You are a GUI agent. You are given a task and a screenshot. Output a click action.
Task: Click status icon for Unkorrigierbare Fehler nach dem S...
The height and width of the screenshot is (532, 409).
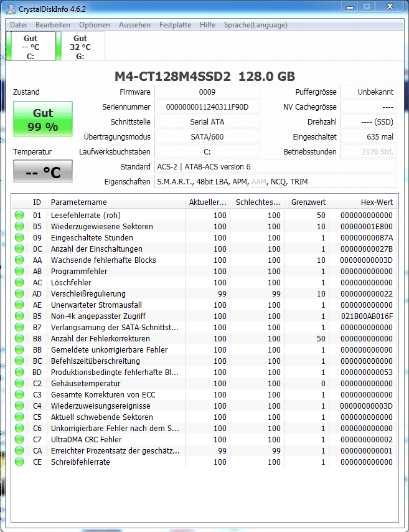[19, 428]
